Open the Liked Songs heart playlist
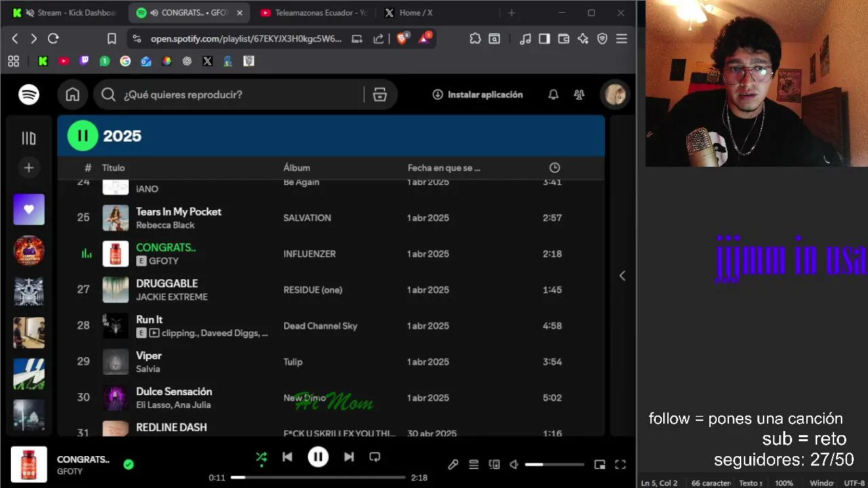This screenshot has height=488, width=868. tap(28, 209)
